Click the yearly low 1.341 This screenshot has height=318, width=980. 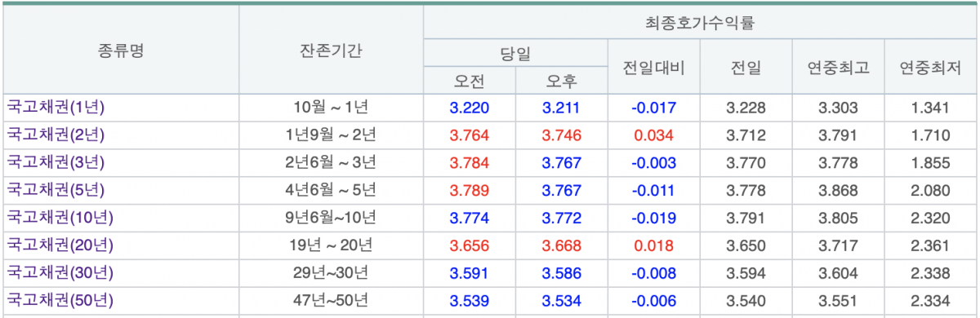[930, 107]
